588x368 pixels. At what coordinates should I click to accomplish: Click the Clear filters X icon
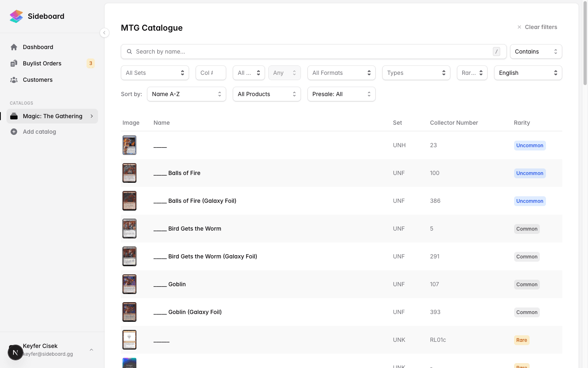[x=519, y=27]
